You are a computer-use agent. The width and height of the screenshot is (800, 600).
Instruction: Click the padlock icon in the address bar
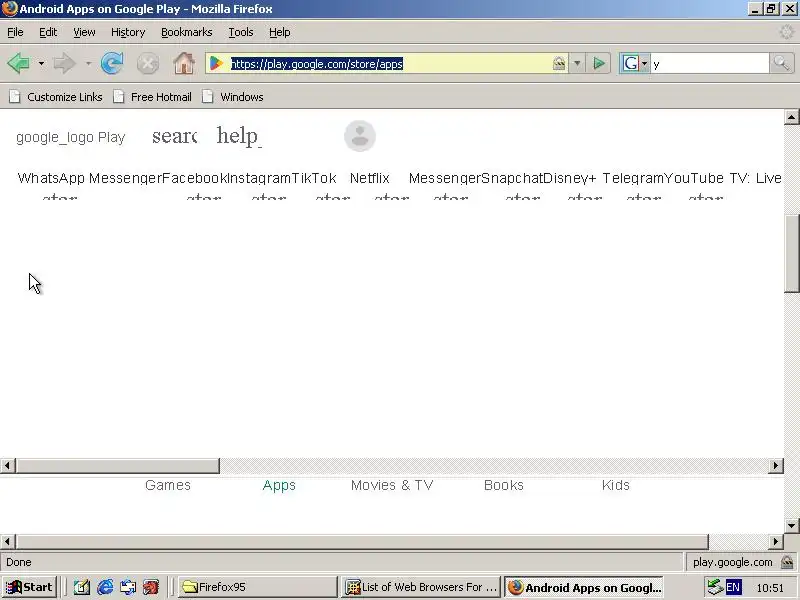(559, 63)
